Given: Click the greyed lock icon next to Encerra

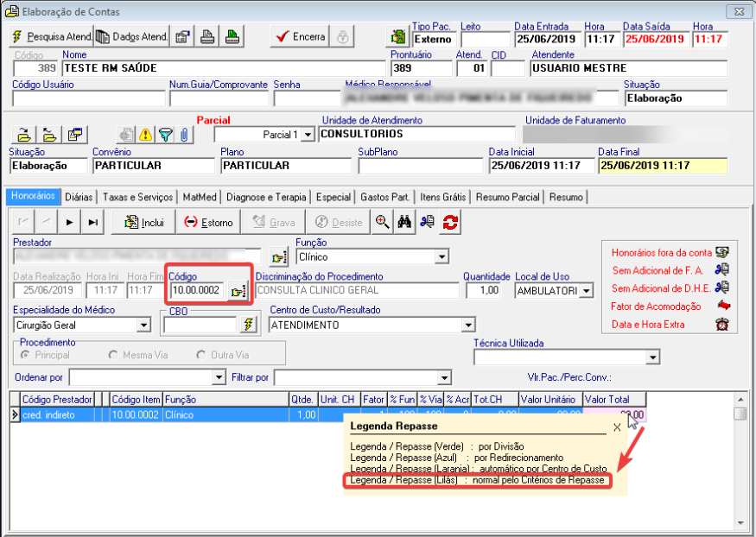Looking at the screenshot, I should (x=343, y=36).
